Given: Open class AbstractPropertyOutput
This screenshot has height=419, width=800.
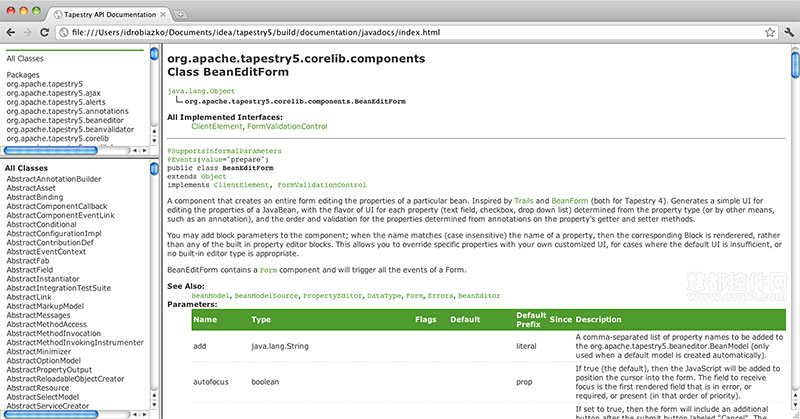Looking at the screenshot, I should [49, 370].
